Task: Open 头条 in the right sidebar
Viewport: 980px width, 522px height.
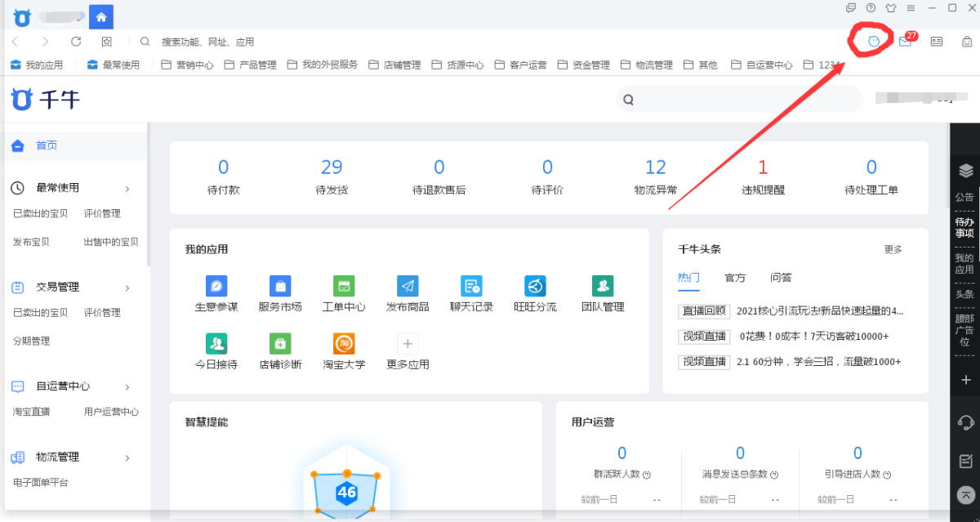Action: [965, 294]
